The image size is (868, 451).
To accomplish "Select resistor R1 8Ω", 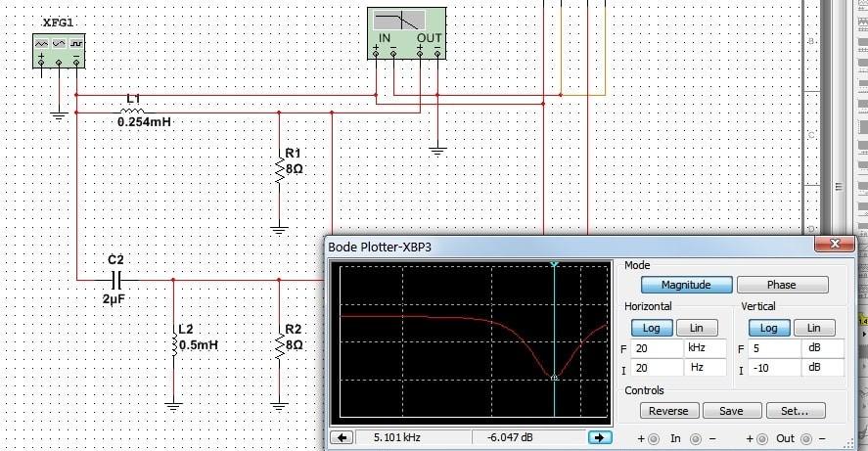I will (279, 172).
